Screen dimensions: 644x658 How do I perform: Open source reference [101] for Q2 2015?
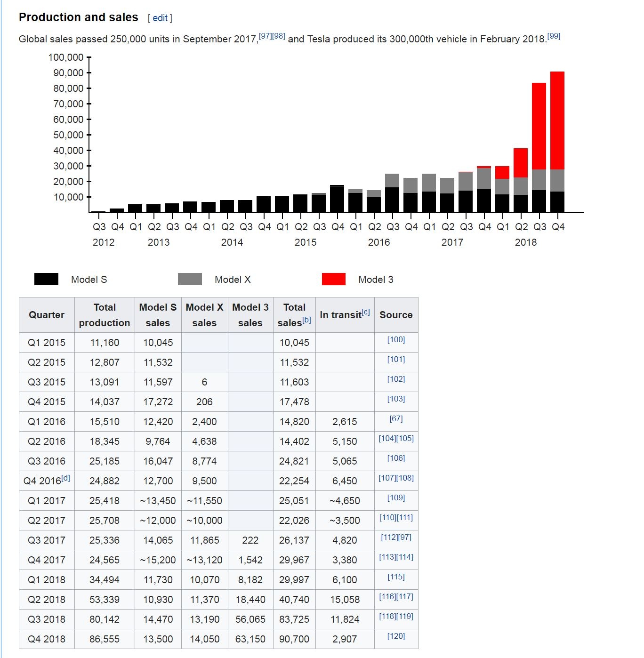click(x=396, y=359)
